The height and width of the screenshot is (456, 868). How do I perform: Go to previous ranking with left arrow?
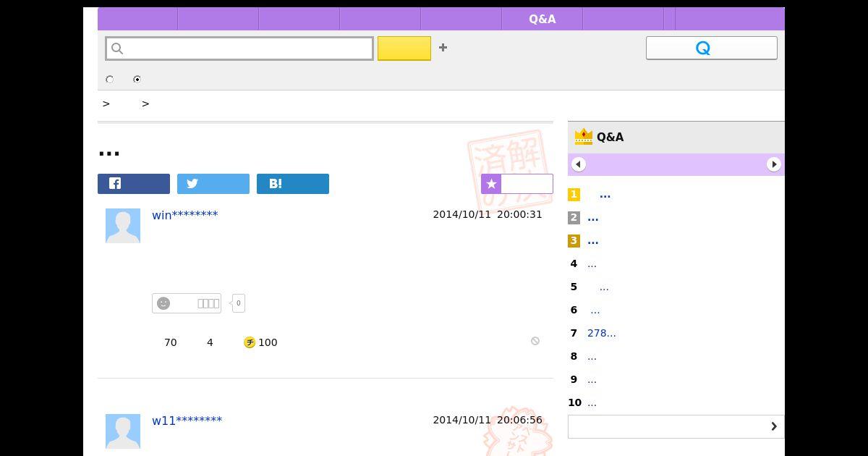pos(578,164)
